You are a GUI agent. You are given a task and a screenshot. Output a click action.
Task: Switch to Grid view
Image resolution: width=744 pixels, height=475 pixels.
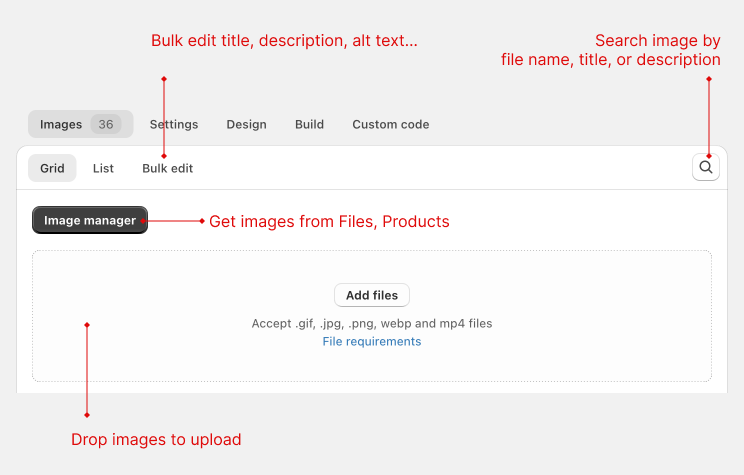point(52,168)
